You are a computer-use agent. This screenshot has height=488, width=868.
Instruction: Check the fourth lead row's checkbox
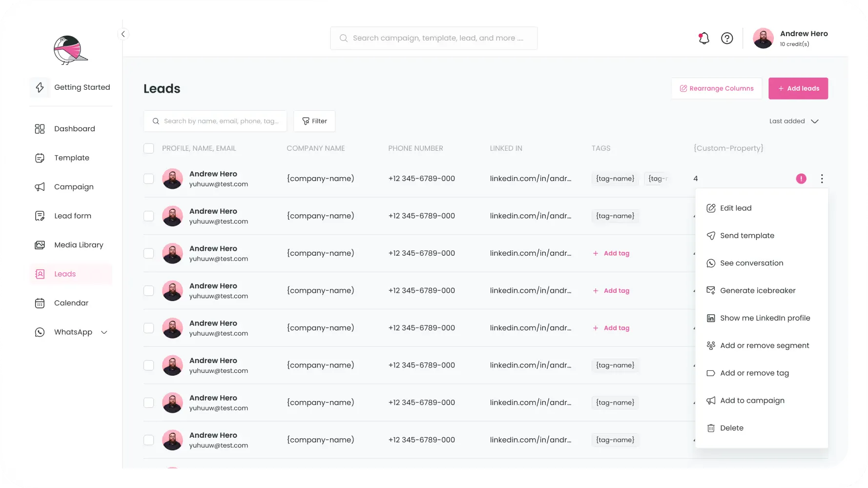(x=149, y=290)
